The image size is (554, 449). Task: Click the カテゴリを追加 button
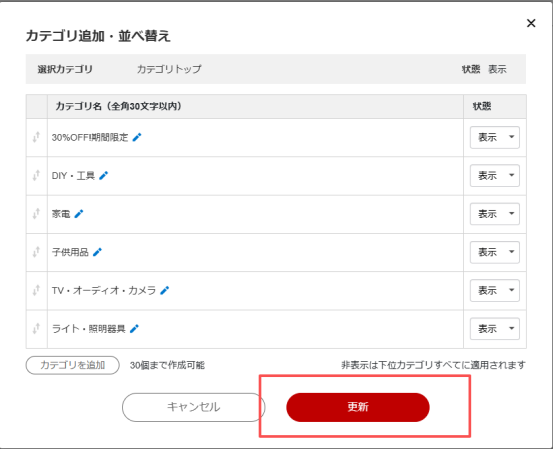[x=72, y=365]
